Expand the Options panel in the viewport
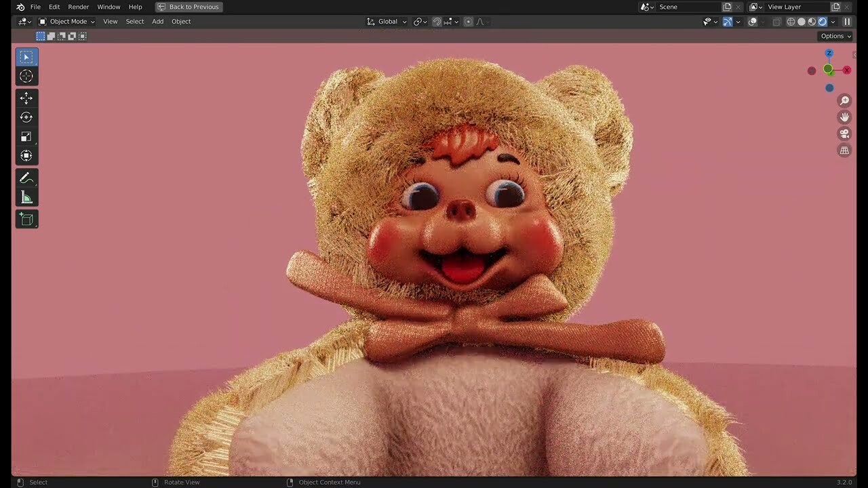 834,36
